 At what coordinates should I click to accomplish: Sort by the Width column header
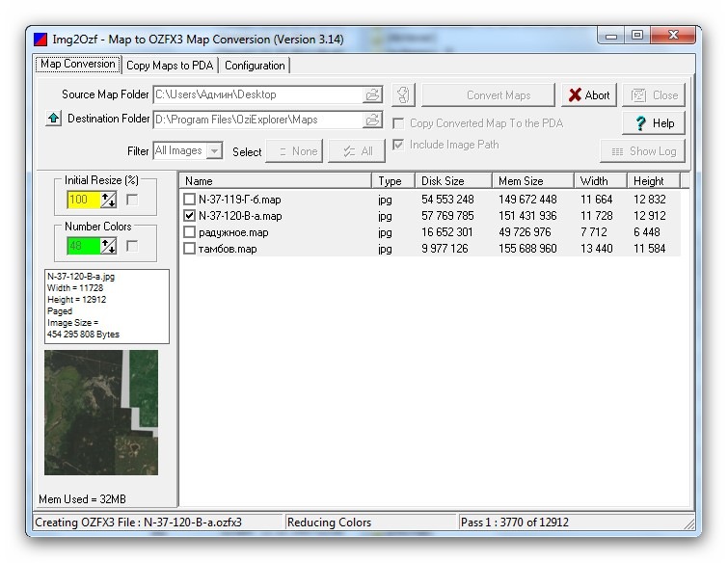point(601,181)
